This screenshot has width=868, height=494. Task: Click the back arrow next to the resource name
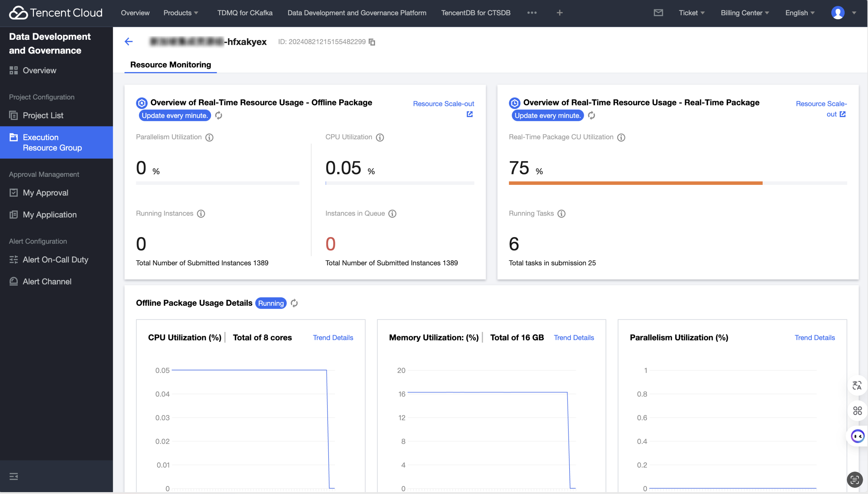click(x=128, y=41)
